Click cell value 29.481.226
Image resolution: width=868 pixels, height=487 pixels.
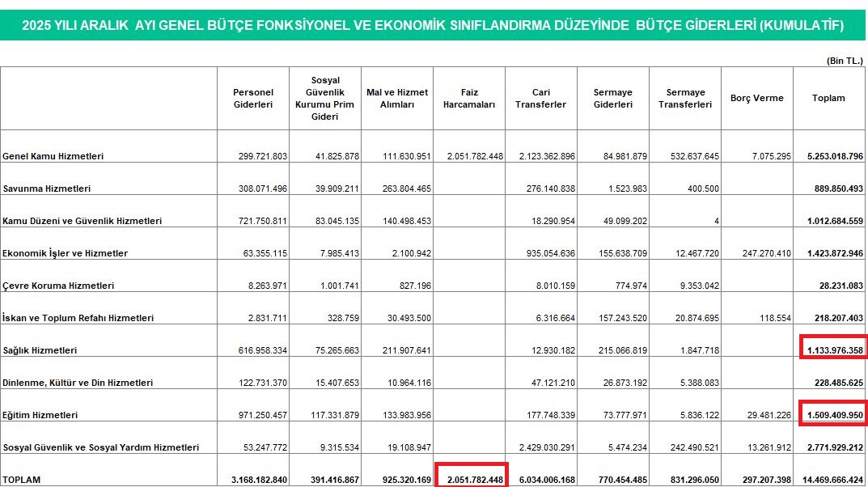tap(769, 415)
